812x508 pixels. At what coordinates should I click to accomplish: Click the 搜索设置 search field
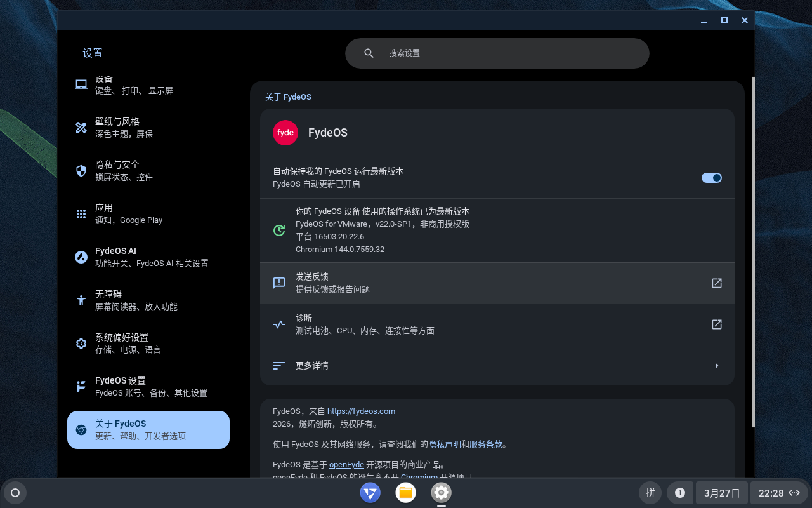click(x=507, y=53)
